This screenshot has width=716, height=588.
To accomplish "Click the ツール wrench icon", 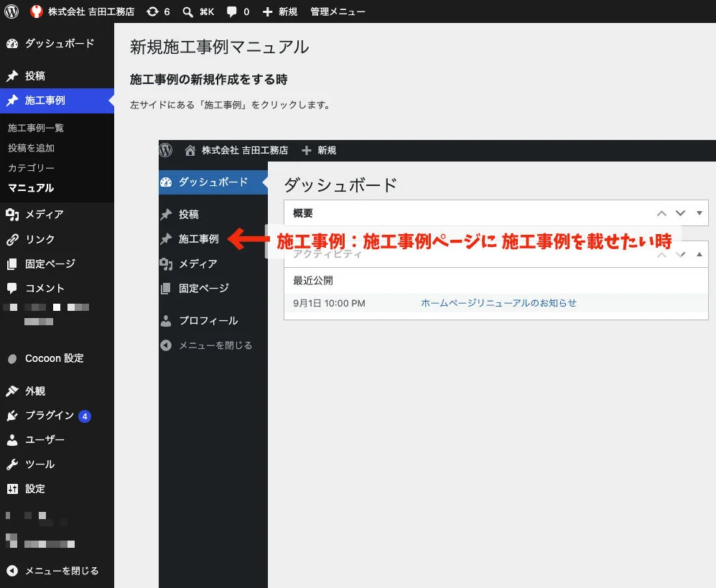I will [x=12, y=465].
